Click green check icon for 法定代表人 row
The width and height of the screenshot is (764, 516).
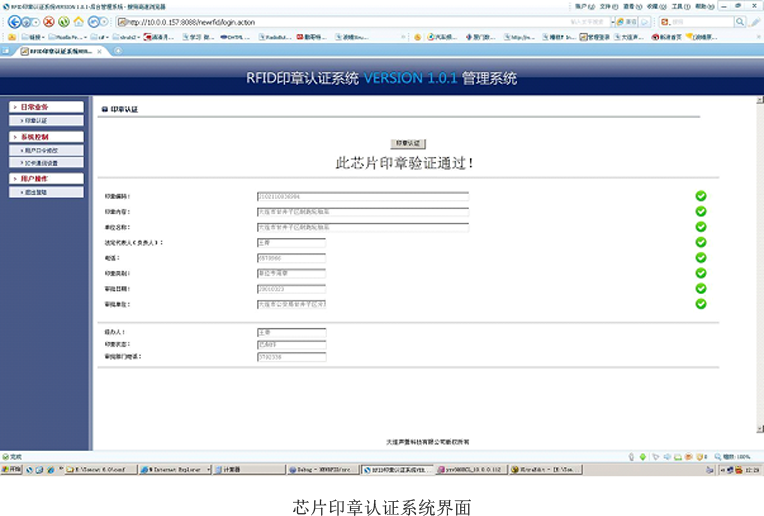[701, 242]
